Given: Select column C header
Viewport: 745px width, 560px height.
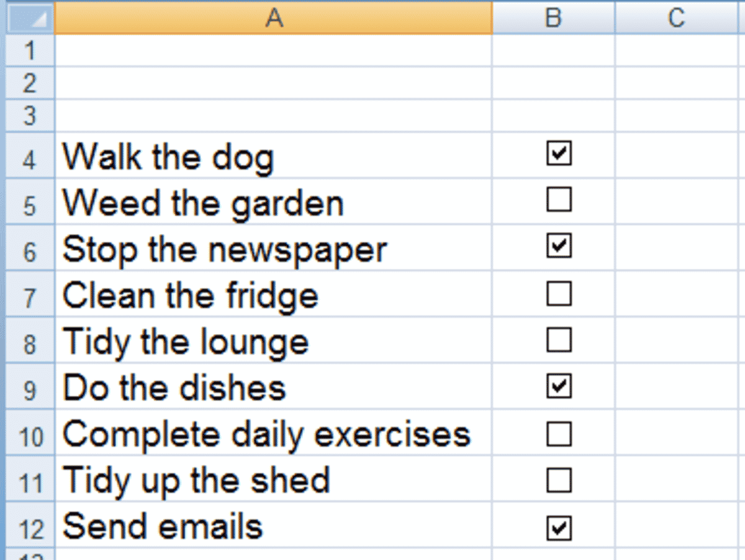Looking at the screenshot, I should (677, 17).
